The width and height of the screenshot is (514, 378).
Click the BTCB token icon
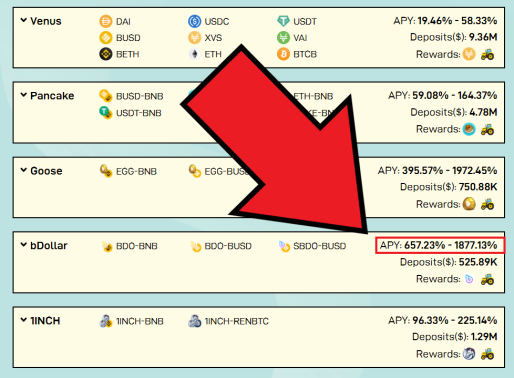click(x=283, y=54)
